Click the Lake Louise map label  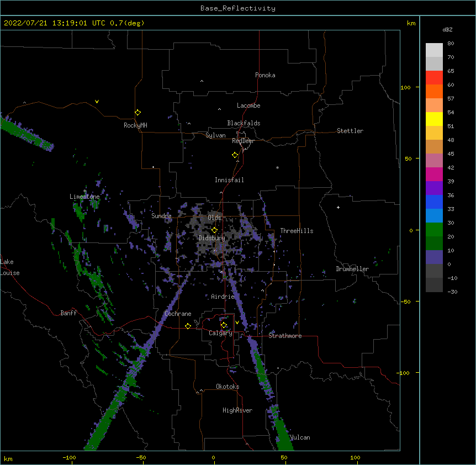pos(10,267)
